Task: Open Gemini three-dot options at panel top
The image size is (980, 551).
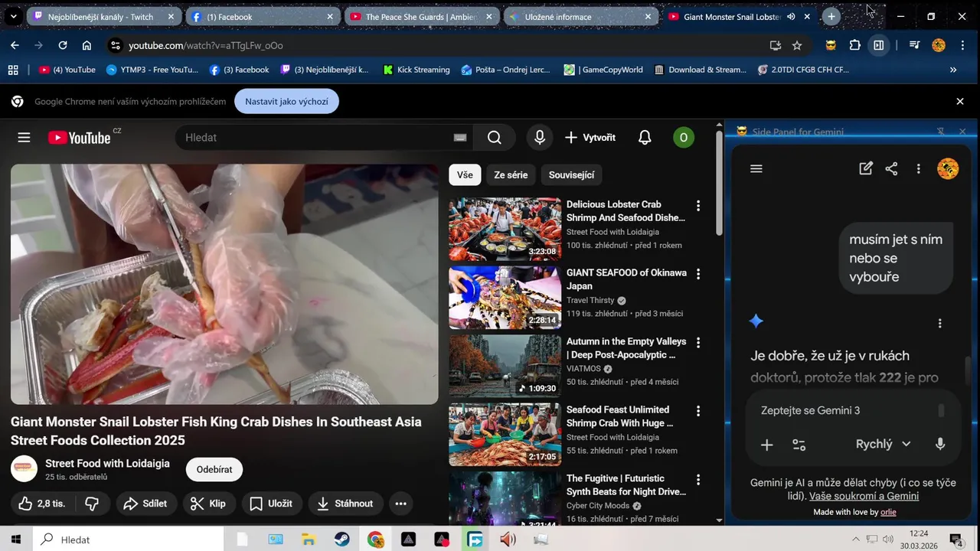Action: tap(918, 169)
